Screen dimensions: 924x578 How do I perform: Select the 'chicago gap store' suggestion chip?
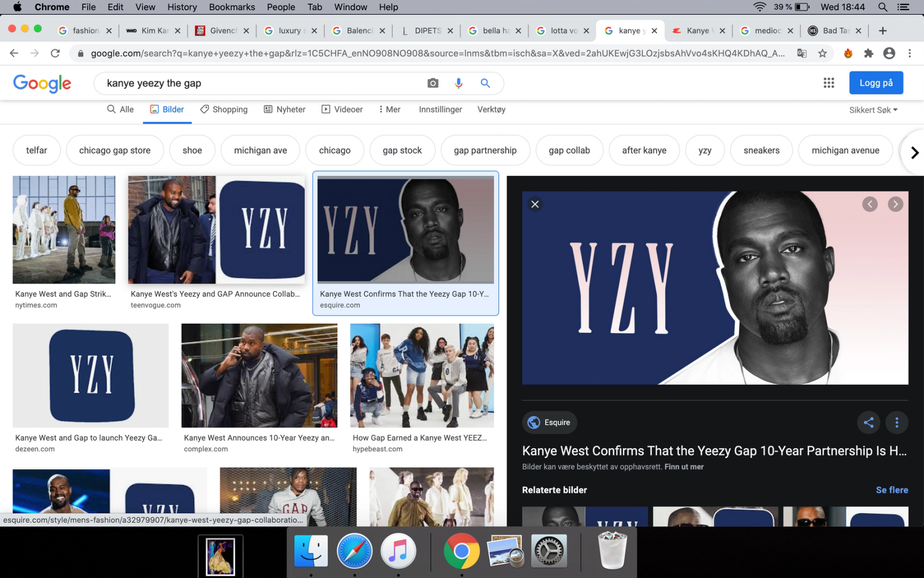115,151
